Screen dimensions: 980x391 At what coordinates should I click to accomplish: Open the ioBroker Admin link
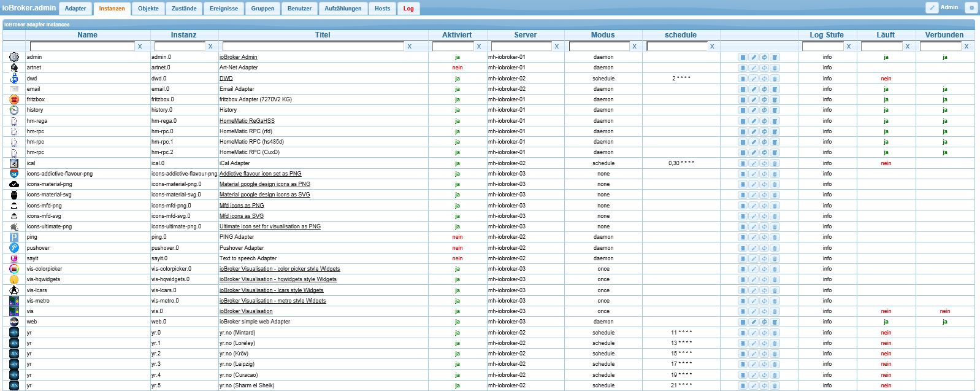[x=239, y=57]
